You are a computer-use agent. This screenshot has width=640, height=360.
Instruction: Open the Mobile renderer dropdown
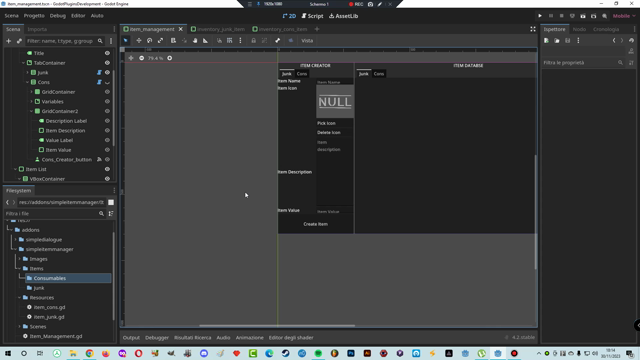point(624,16)
